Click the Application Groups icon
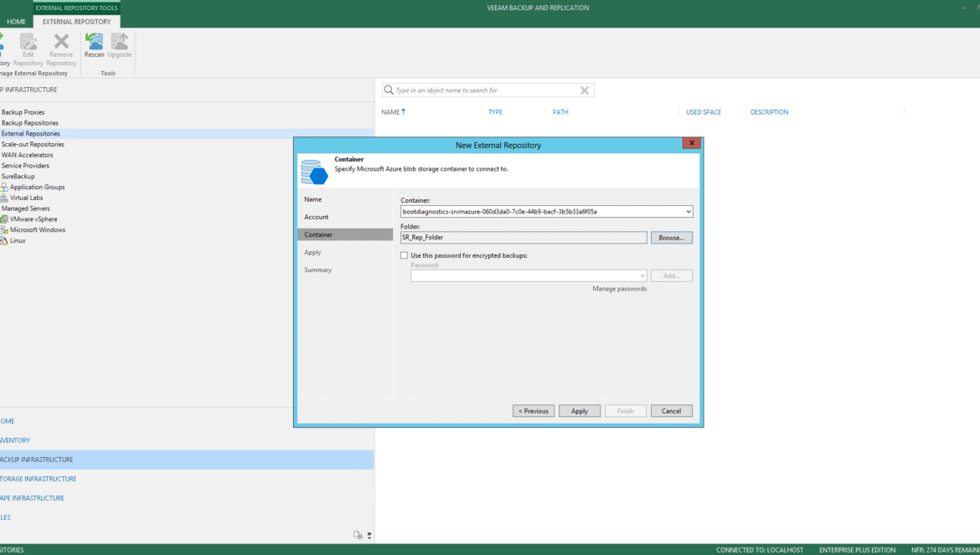The image size is (980, 555). 4,187
